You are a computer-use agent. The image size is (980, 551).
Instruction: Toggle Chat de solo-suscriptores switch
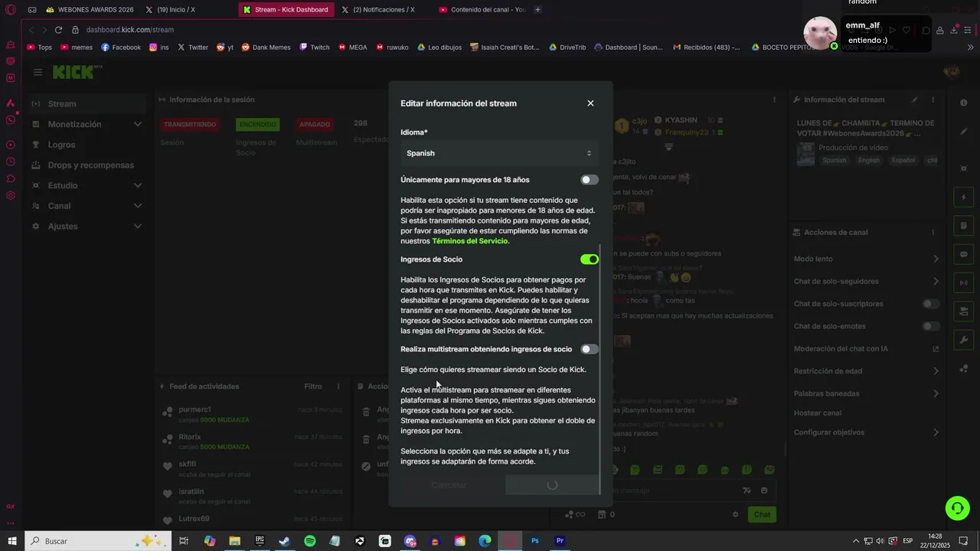point(930,304)
